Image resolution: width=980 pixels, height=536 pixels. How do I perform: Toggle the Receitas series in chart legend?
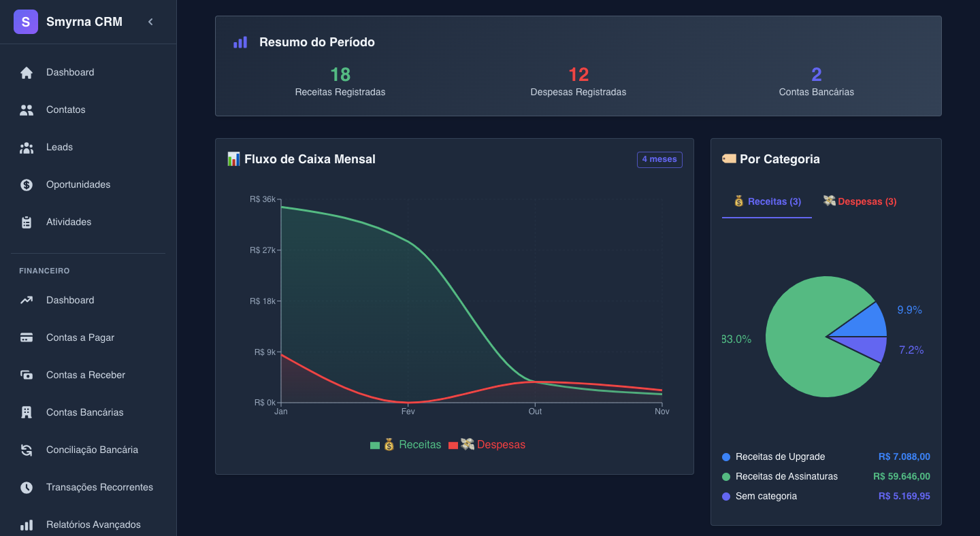[x=406, y=445]
